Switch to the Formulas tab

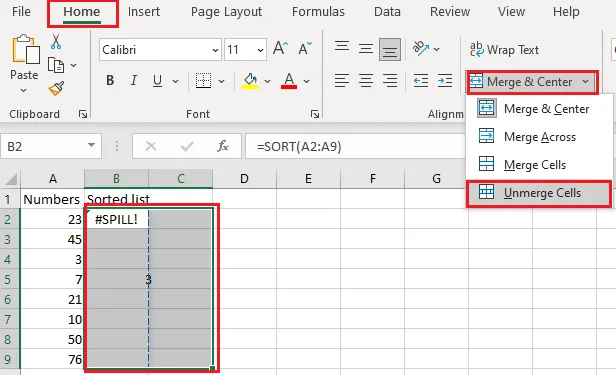point(318,12)
